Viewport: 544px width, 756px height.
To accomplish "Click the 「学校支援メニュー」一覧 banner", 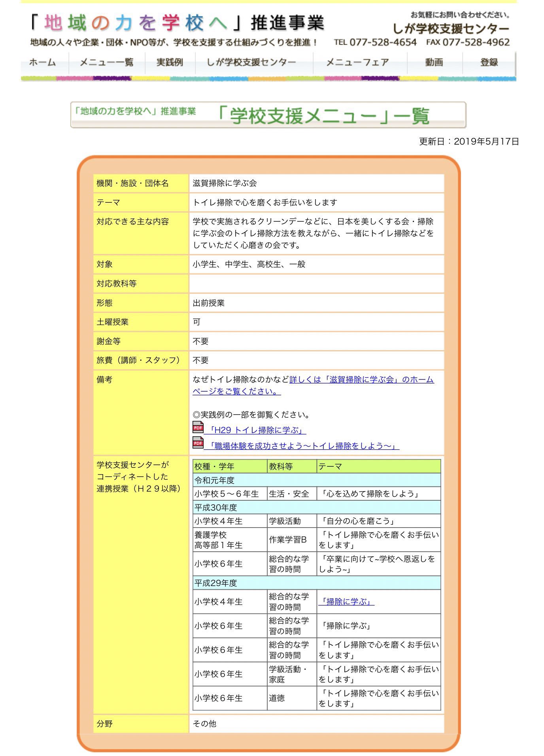I will (268, 115).
